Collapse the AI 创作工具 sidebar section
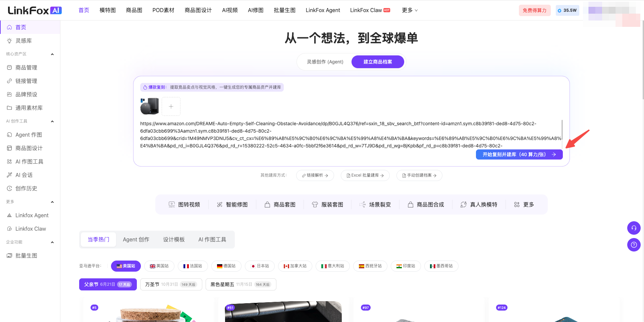 point(52,121)
